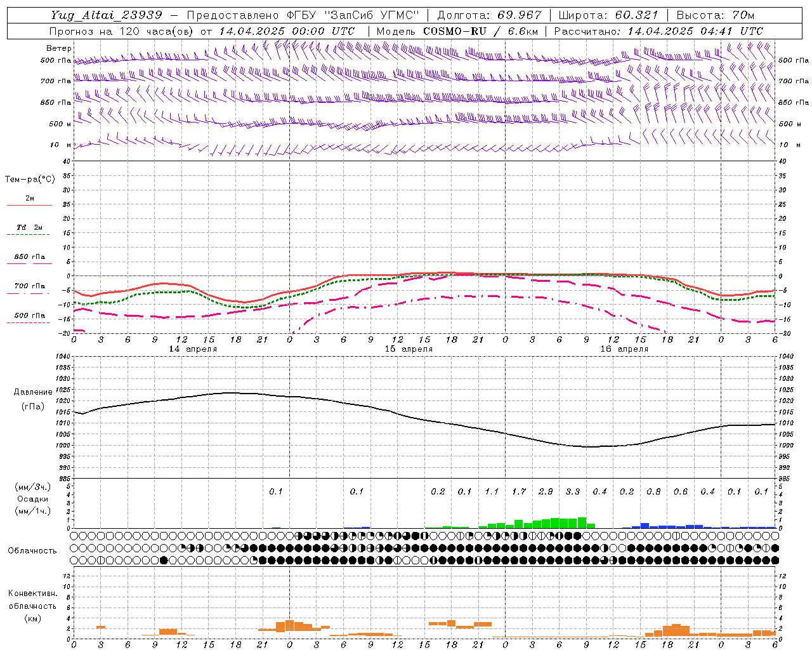Click the model name COSMO-RU / 6.6км
The width and height of the screenshot is (812, 650).
(x=481, y=31)
